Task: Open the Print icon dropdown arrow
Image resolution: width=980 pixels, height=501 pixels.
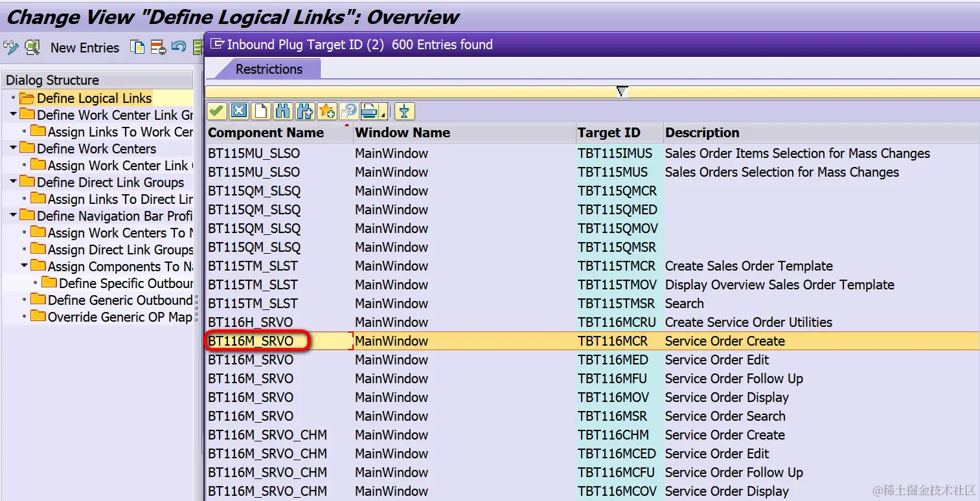Action: coord(384,115)
